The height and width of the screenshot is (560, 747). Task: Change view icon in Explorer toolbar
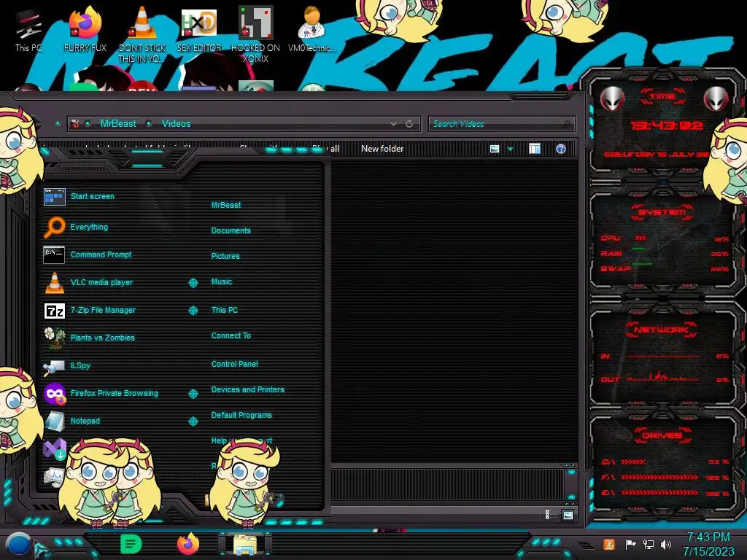[495, 149]
